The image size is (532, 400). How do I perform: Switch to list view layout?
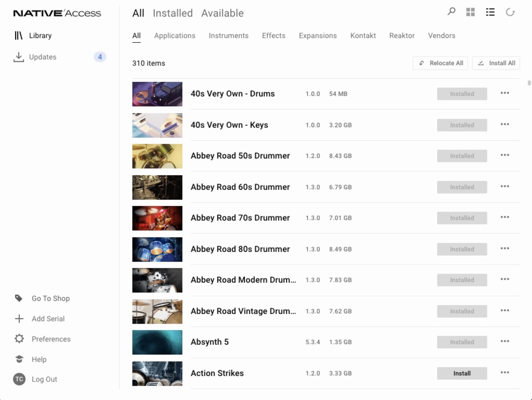click(490, 12)
